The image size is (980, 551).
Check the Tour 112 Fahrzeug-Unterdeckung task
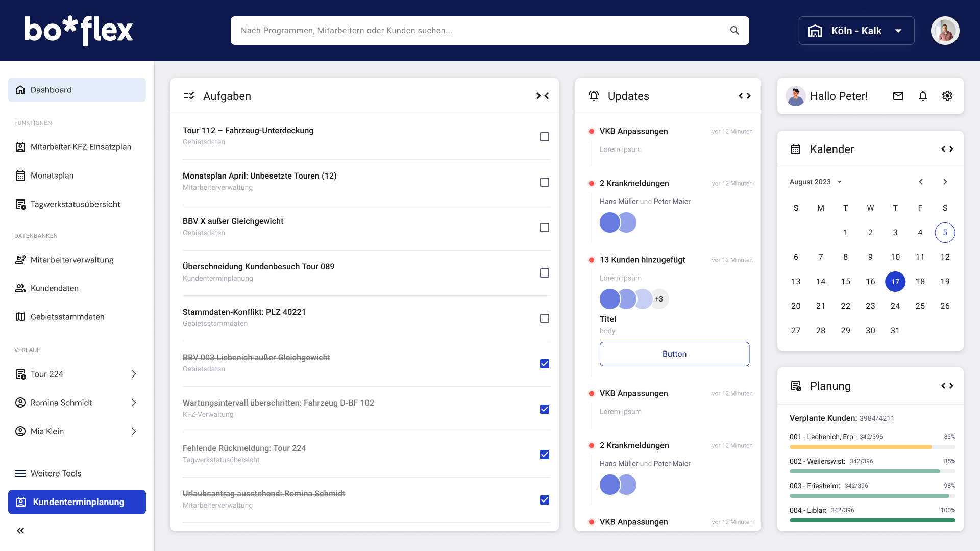point(545,137)
